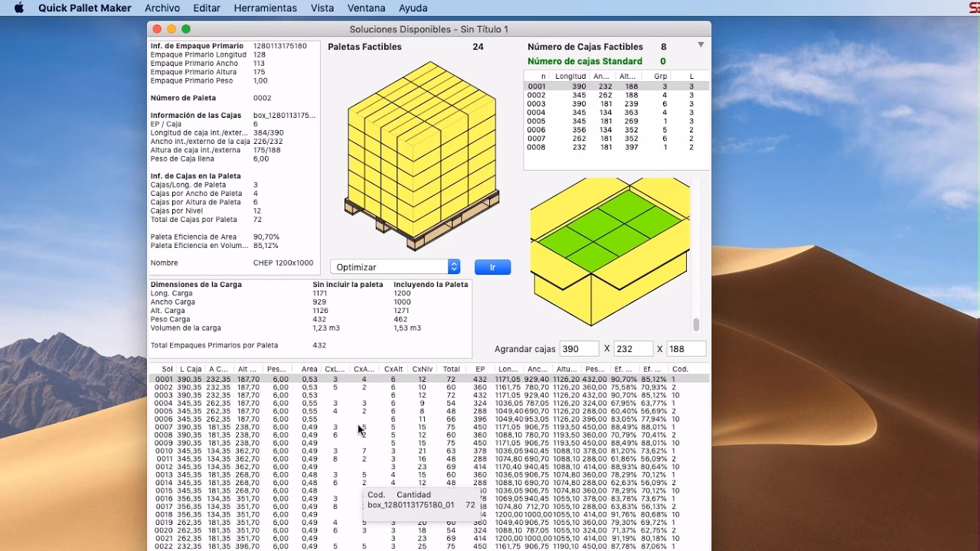Click the open box diagram with green packs
The image size is (980, 551).
coord(609,253)
